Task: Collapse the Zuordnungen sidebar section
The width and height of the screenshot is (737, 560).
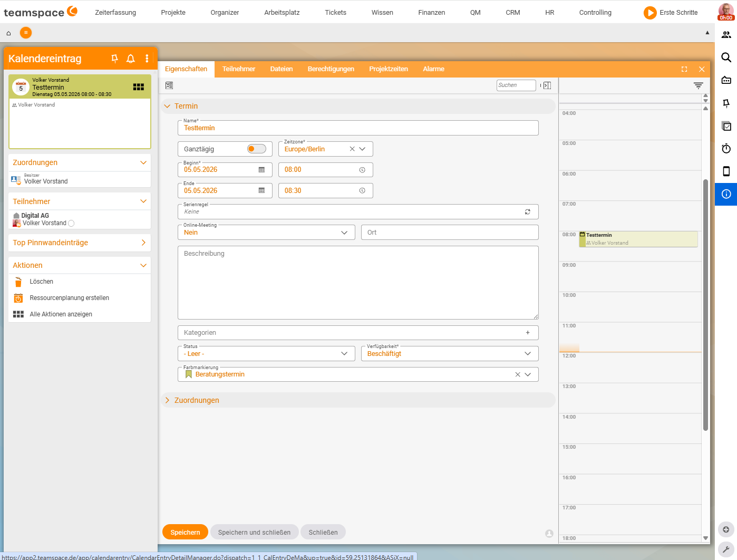Action: point(143,163)
